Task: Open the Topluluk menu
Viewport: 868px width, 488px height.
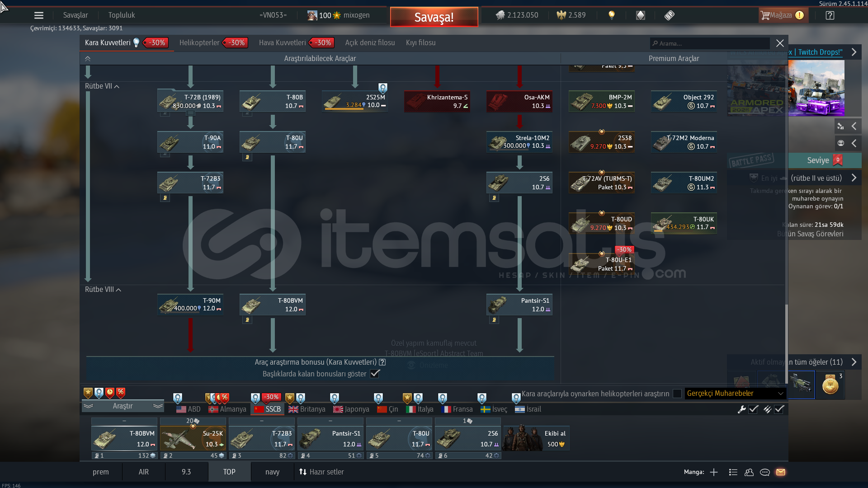Action: coord(122,15)
